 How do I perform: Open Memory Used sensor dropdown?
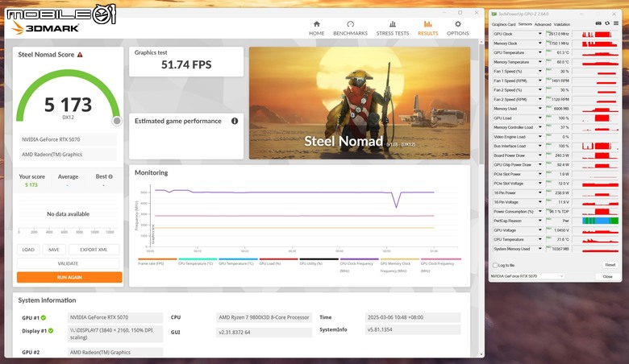pyautogui.click(x=540, y=109)
